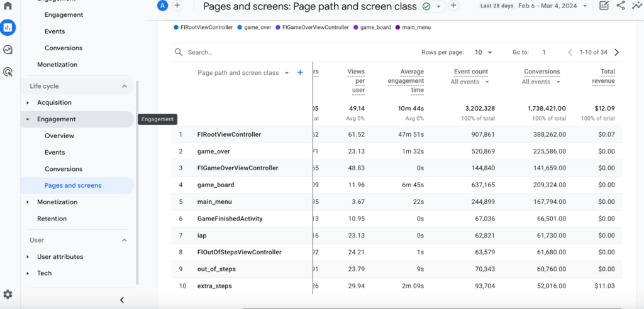
Task: Open the upper Events item
Action: [55, 31]
